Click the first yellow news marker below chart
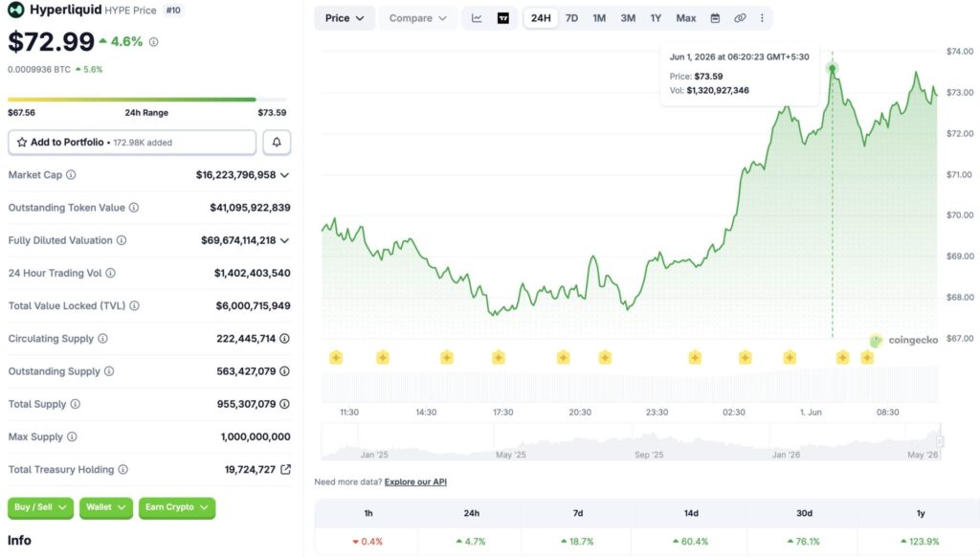Viewport: 980px width, 558px height. pyautogui.click(x=336, y=357)
